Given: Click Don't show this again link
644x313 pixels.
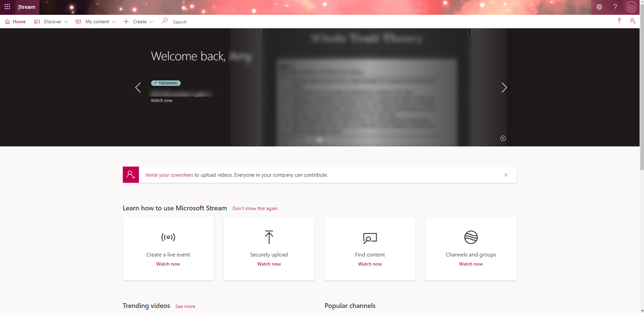Looking at the screenshot, I should 255,208.
